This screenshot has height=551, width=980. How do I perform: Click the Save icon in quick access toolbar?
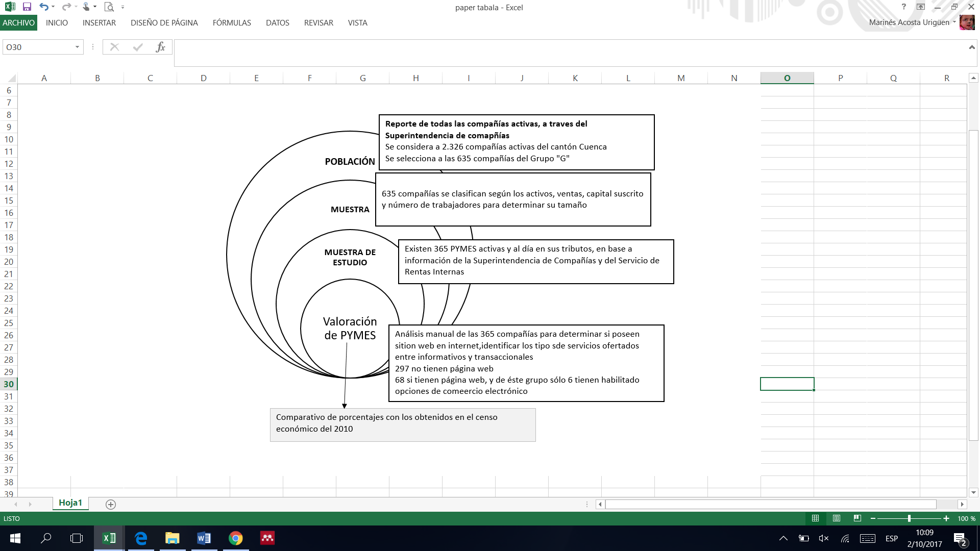pyautogui.click(x=27, y=7)
